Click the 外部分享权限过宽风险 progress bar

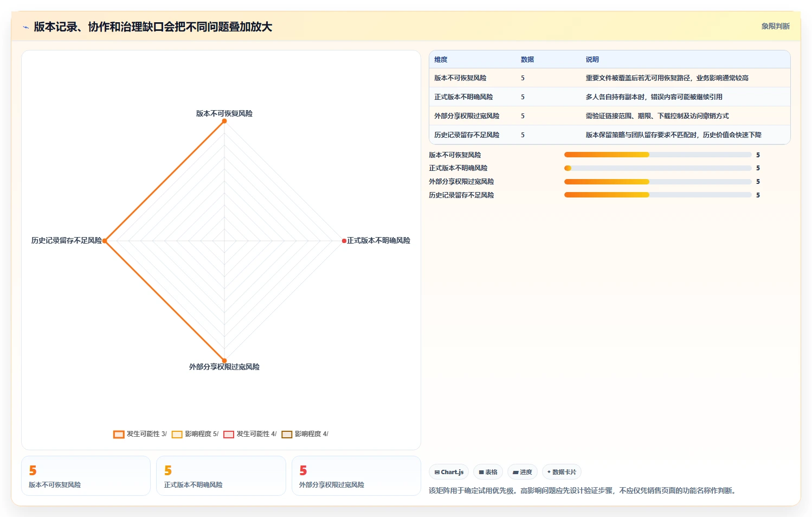pos(658,182)
